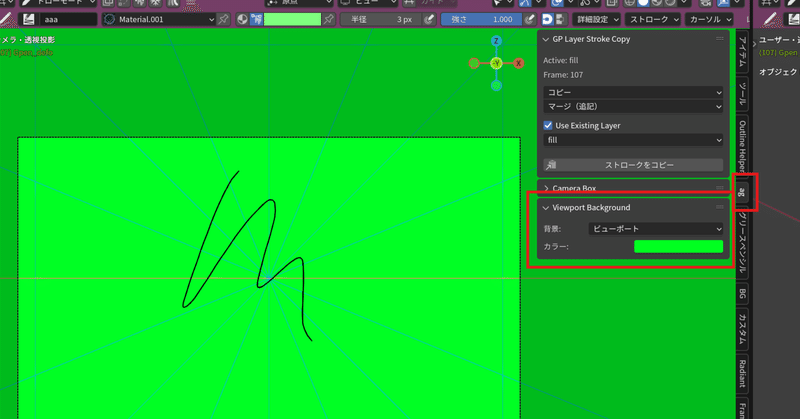Open the コピー mode dropdown
800x419 pixels.
(633, 92)
